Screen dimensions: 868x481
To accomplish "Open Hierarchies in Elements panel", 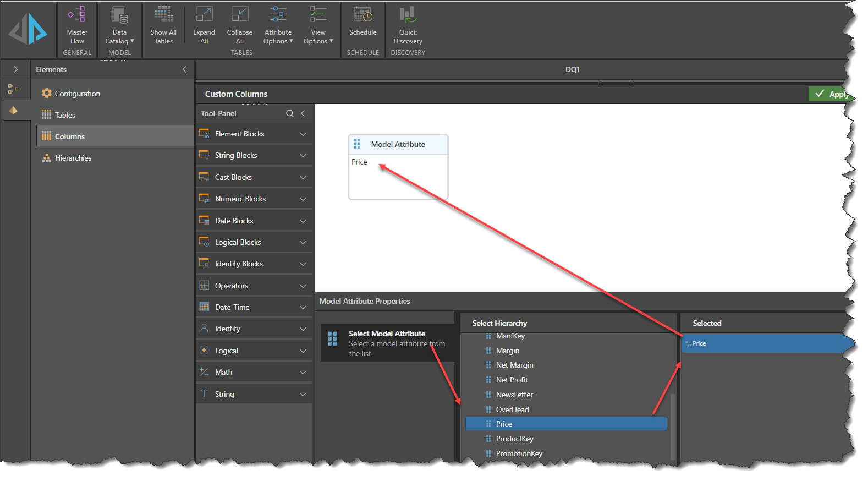I will click(73, 158).
